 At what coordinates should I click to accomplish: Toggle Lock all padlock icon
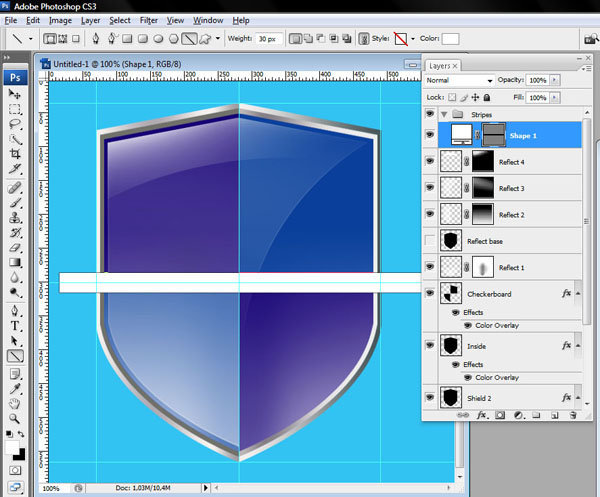tap(487, 98)
